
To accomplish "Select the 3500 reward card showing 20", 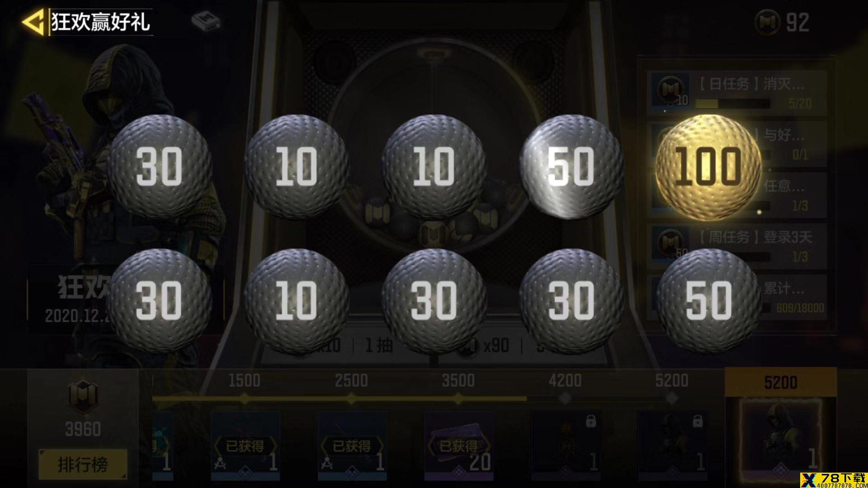I will coord(459,445).
